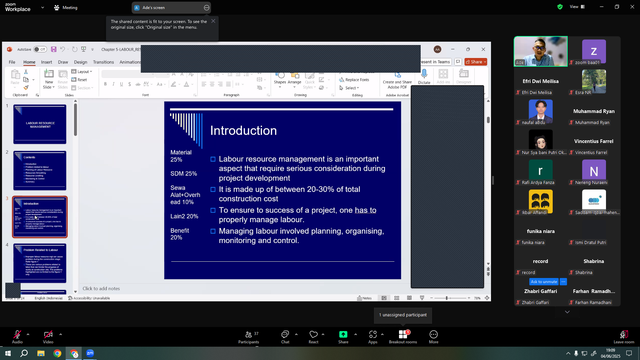Viewport: 640px width, 360px height.
Task: Select slide 1 thumbnail Labour Resource Management
Action: click(x=40, y=124)
